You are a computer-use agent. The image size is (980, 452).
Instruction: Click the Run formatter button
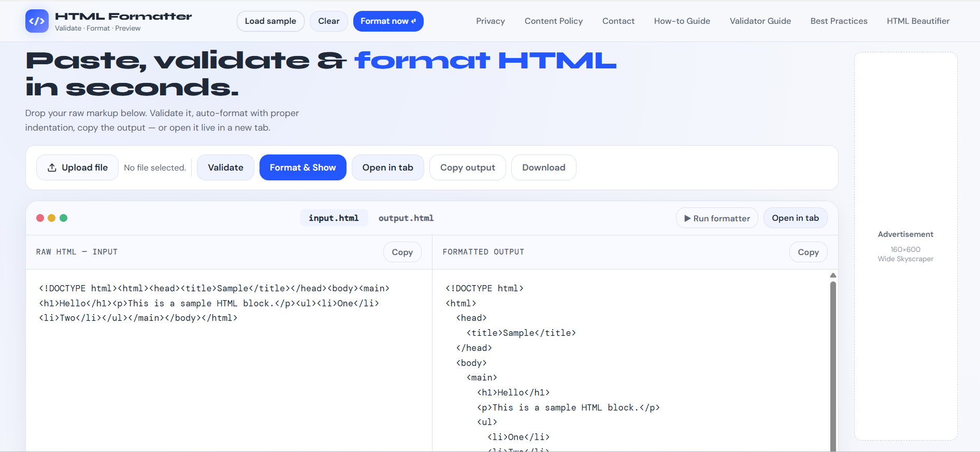pyautogui.click(x=717, y=218)
